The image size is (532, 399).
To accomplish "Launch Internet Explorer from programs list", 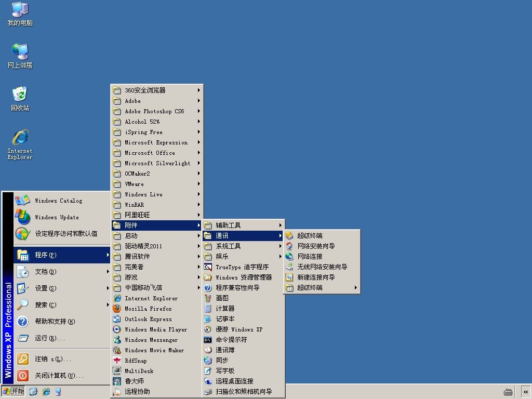I will (157, 298).
